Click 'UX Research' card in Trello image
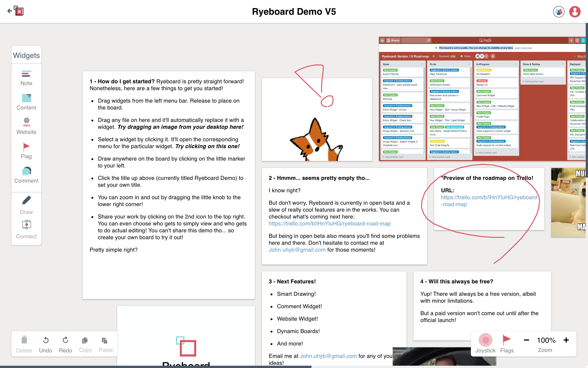The width and height of the screenshot is (588, 368). (496, 72)
